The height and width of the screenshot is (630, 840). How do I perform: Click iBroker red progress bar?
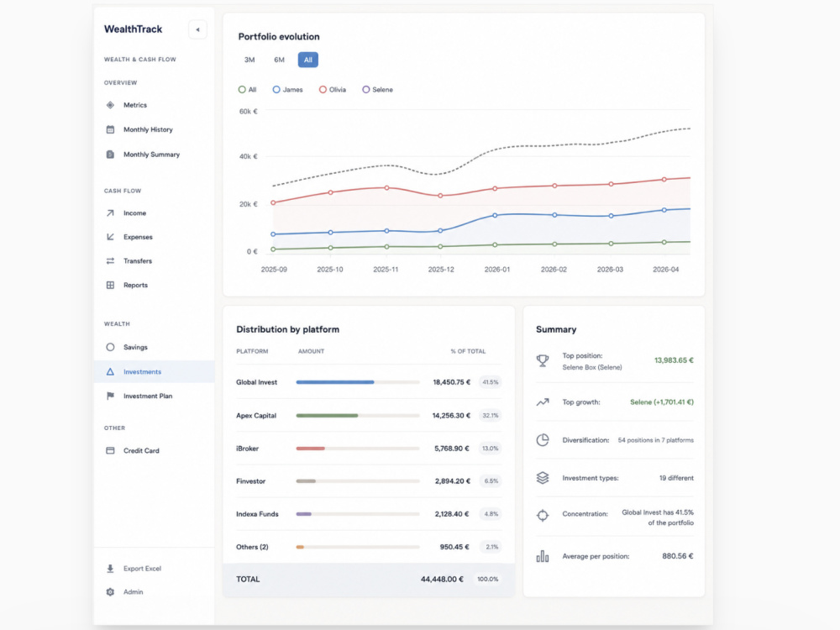(x=310, y=449)
